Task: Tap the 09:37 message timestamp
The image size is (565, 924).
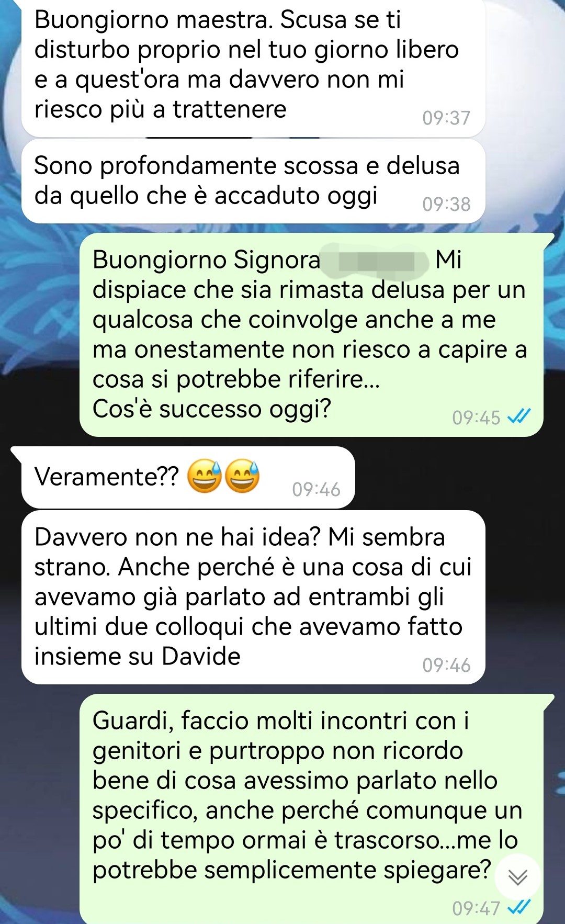Action: coord(446,118)
